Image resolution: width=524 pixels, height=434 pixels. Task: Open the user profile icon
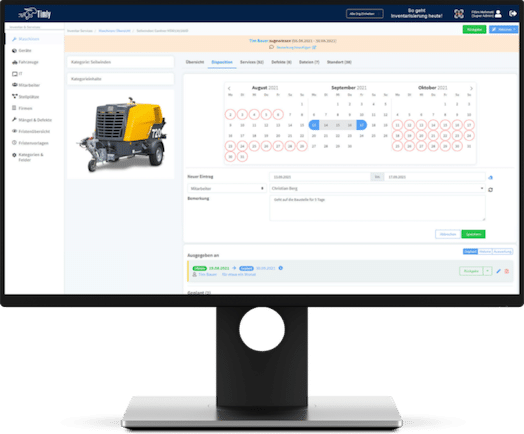(498, 14)
